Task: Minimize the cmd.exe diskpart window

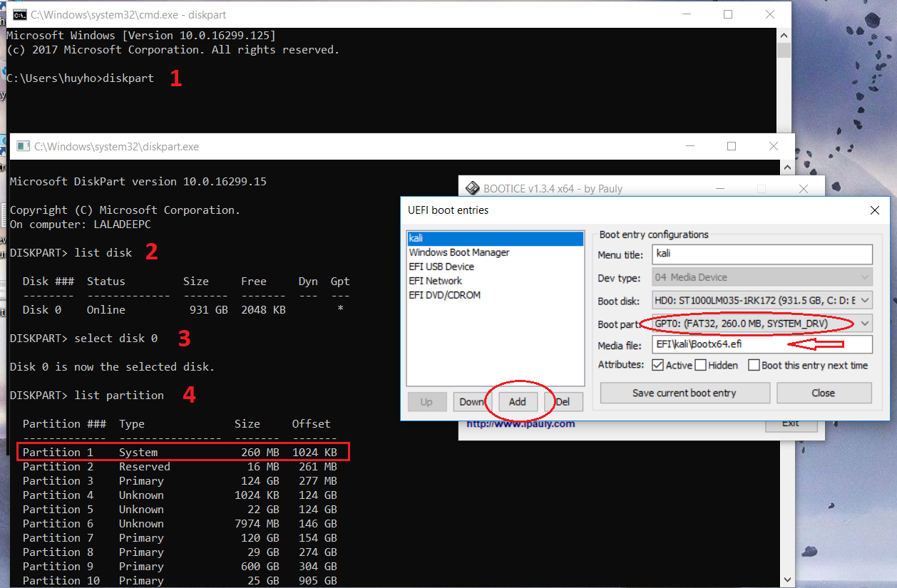Action: pyautogui.click(x=686, y=14)
